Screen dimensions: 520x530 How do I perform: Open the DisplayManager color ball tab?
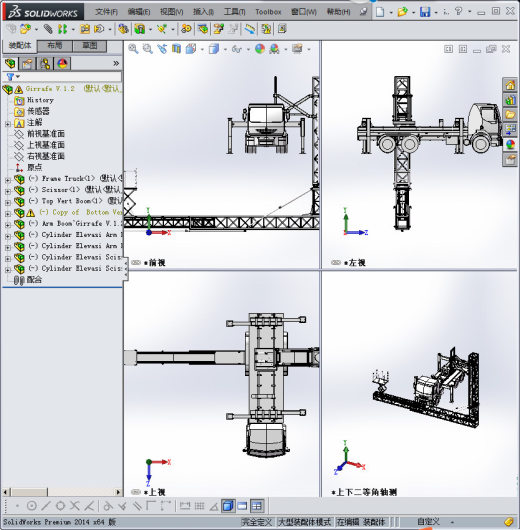(x=62, y=63)
